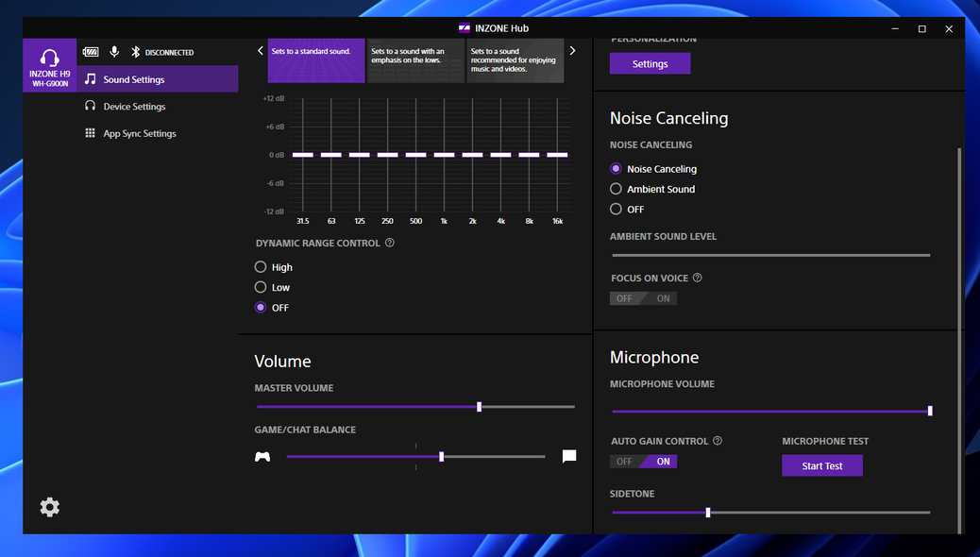Click the battery status icon

(x=91, y=52)
